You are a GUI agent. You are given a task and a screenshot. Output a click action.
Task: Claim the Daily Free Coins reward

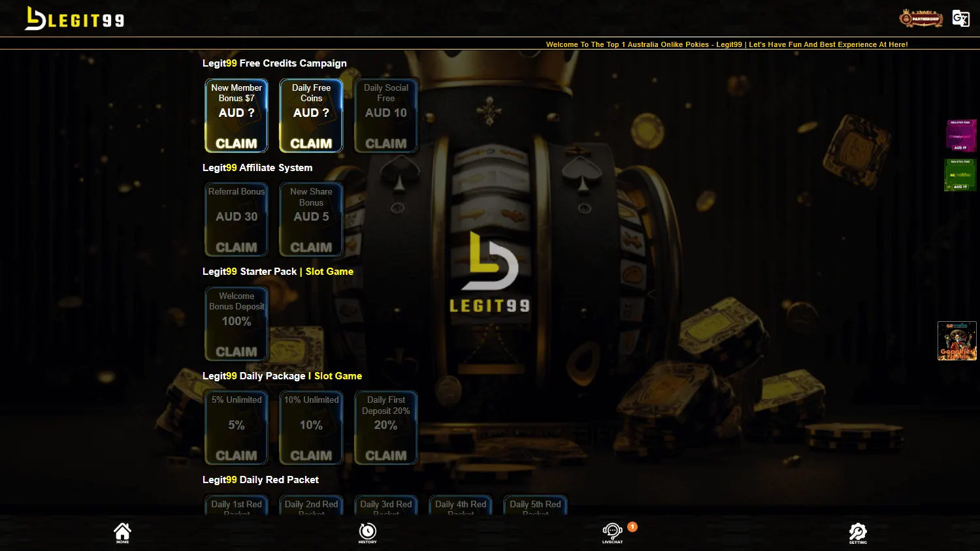311,116
